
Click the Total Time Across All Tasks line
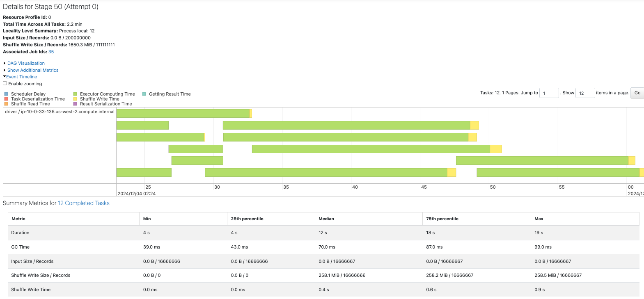pos(43,24)
